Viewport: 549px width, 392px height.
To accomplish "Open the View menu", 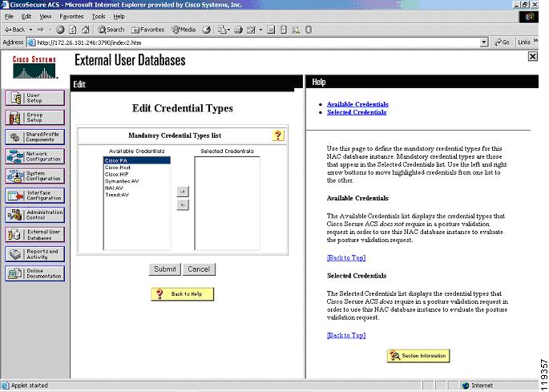I will [45, 17].
